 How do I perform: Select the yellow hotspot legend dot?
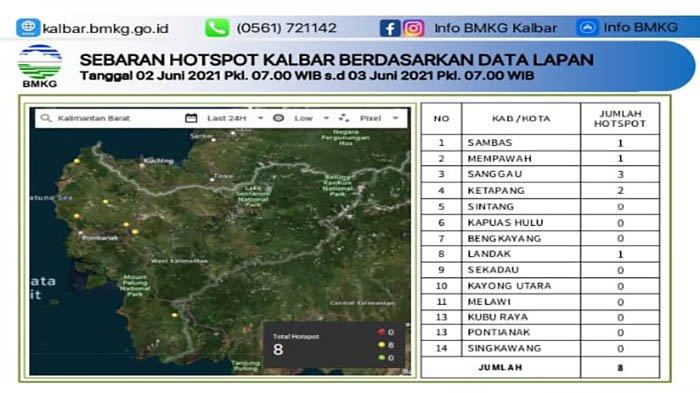[381, 345]
